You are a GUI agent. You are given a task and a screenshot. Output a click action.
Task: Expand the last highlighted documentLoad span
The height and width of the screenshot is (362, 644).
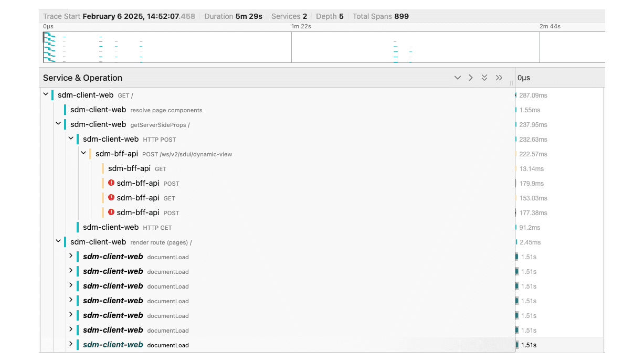[x=71, y=345]
